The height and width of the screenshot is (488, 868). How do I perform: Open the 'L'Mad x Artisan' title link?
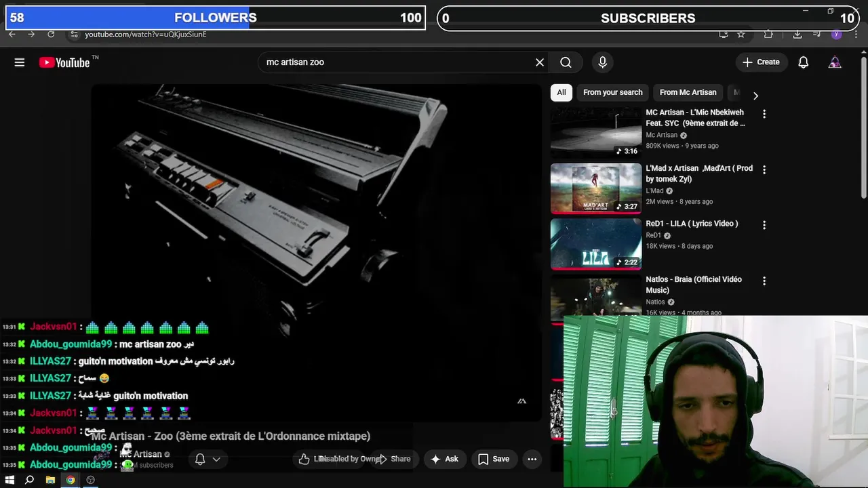coord(699,174)
